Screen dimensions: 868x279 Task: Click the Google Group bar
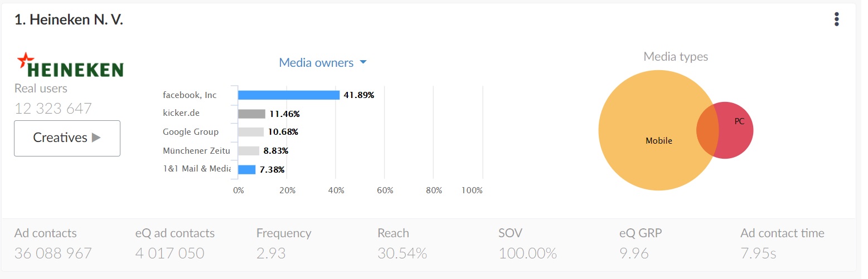[251, 132]
